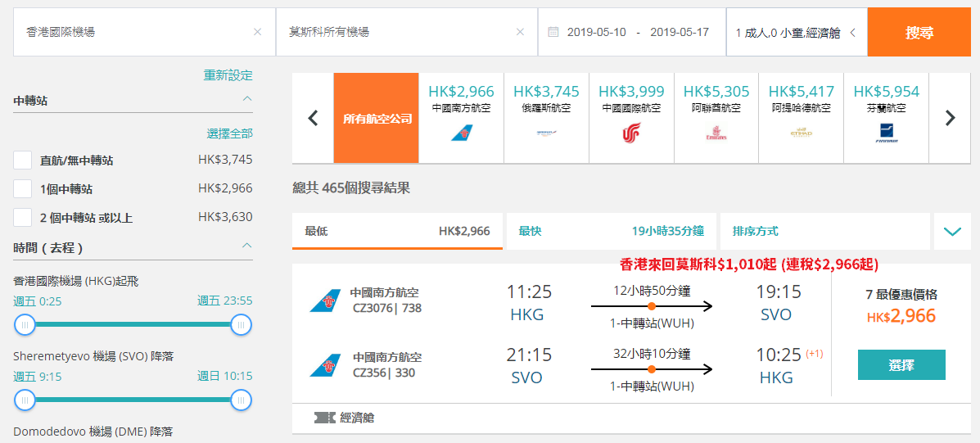
Task: Click the 32小時10分鐘 return transfer details
Action: pyautogui.click(x=652, y=355)
